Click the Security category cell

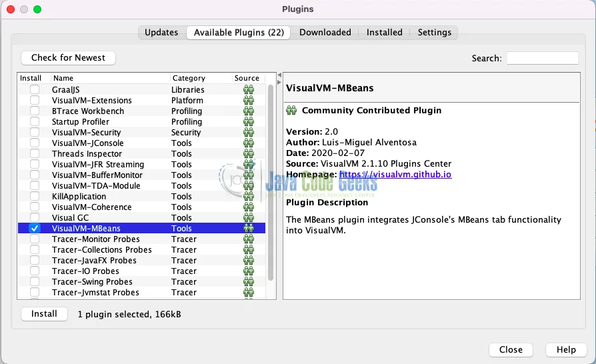186,132
